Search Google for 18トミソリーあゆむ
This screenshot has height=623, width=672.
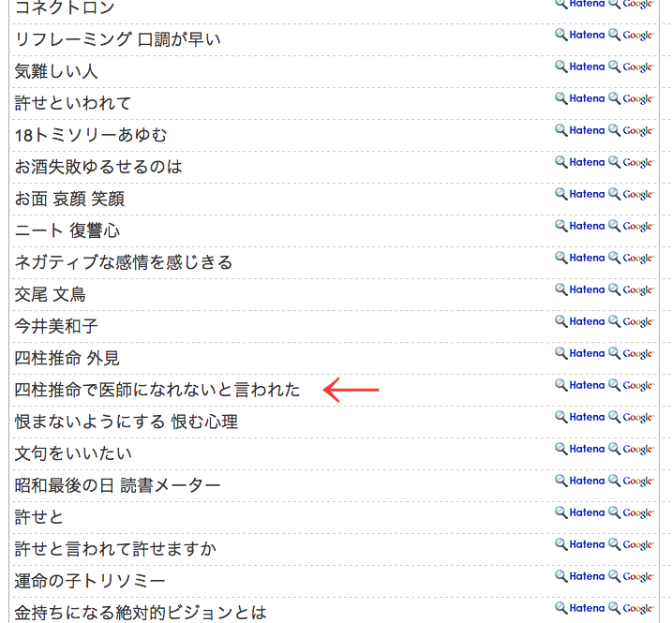(631, 130)
